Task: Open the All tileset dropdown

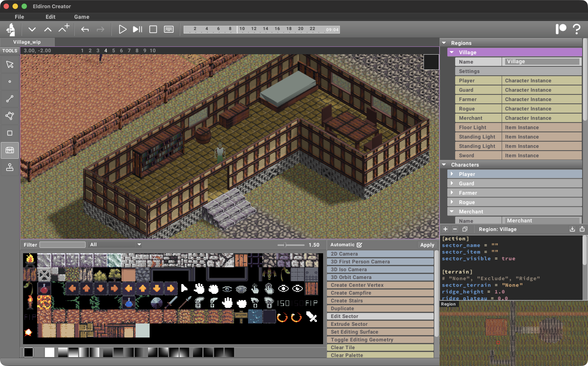Action: pos(115,244)
